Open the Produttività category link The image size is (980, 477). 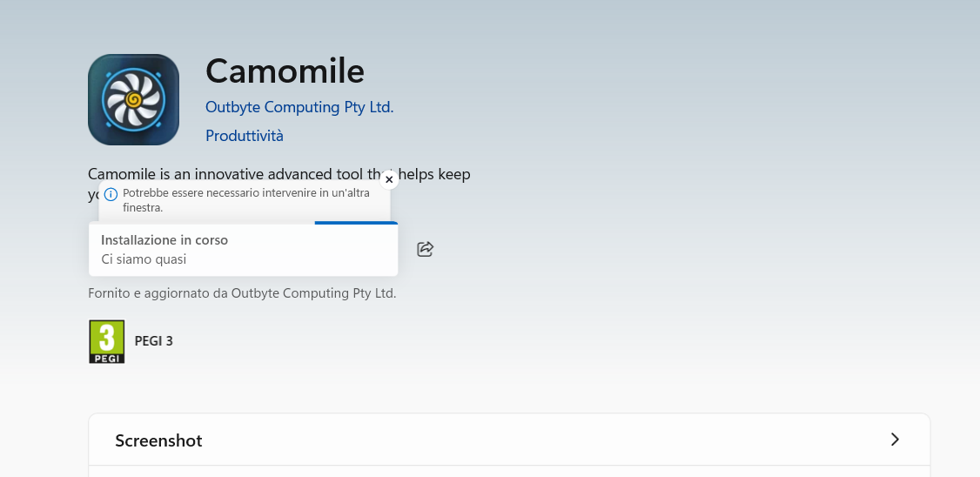(245, 136)
